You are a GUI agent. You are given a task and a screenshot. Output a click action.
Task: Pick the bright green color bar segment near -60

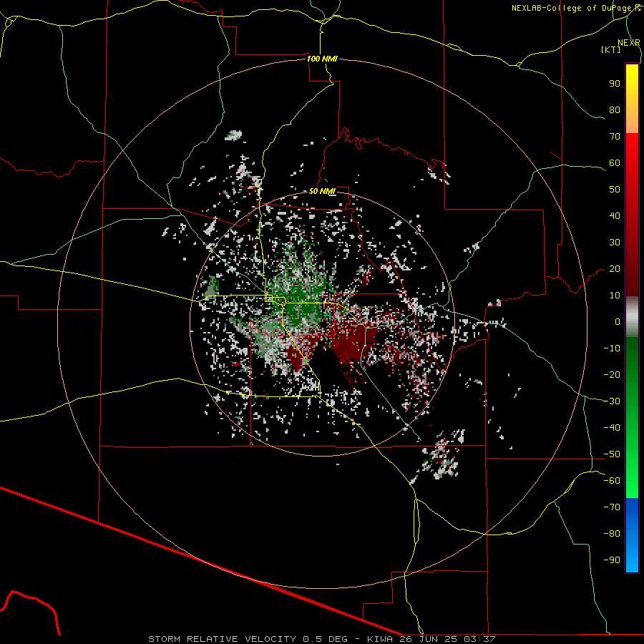pos(632,479)
